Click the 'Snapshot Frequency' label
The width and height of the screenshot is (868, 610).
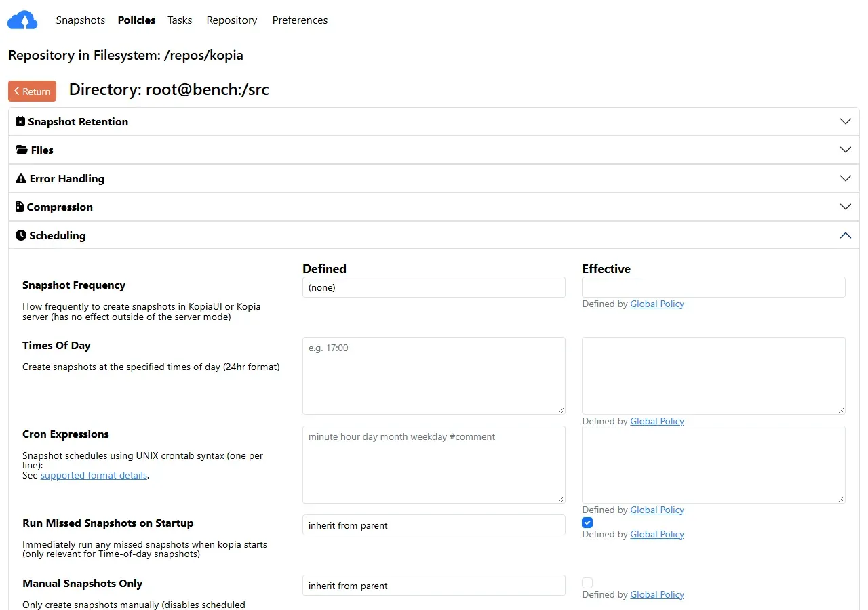(x=74, y=285)
